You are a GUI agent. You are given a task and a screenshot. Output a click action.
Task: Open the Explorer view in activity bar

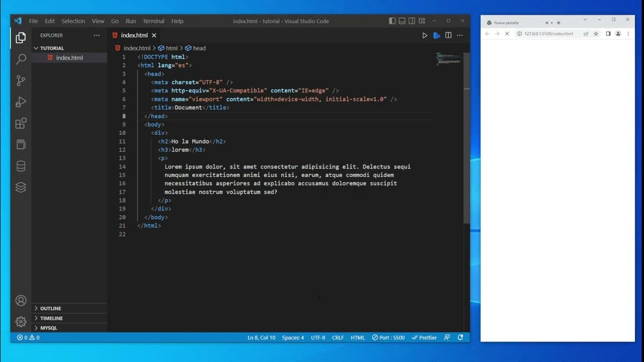pyautogui.click(x=21, y=38)
